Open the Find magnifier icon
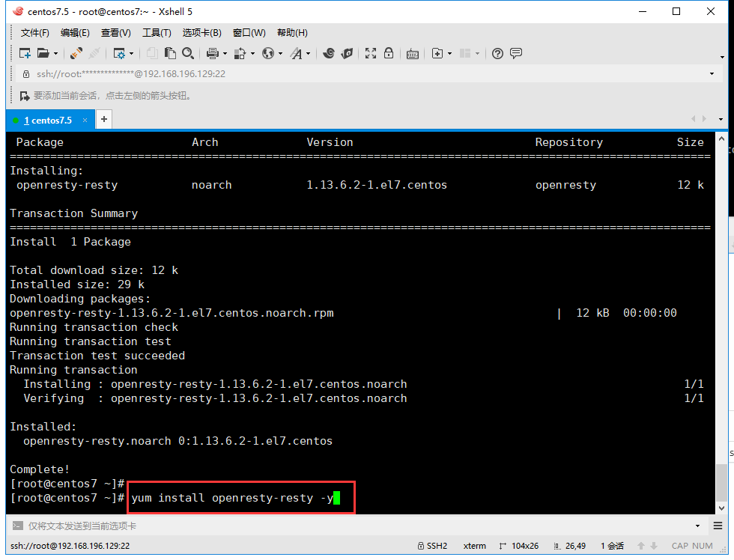Image resolution: width=734 pixels, height=560 pixels. tap(189, 53)
